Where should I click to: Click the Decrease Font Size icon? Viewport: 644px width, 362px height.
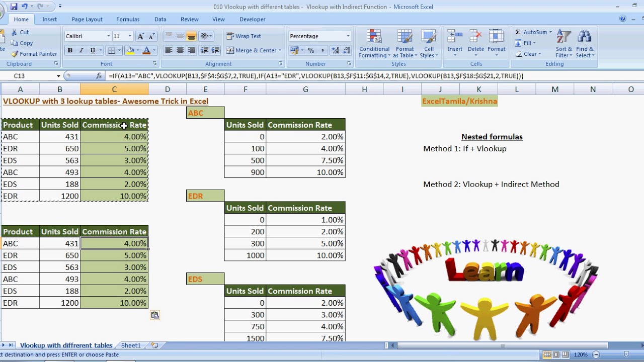(x=152, y=36)
